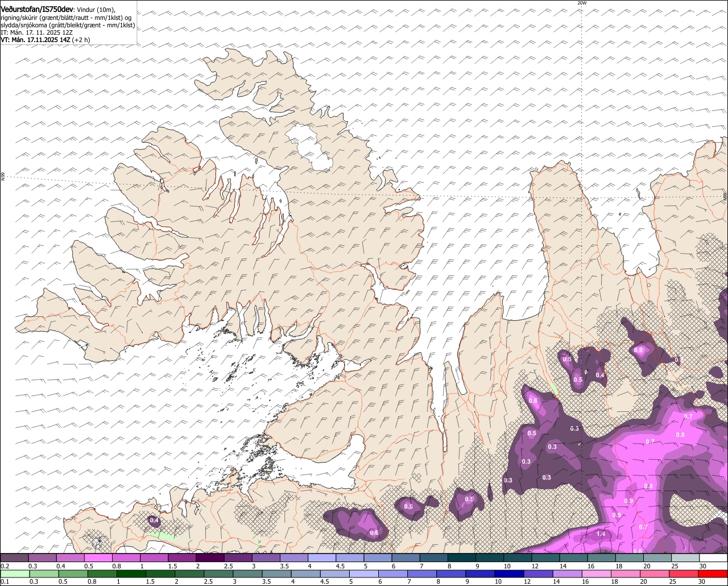Image resolution: width=728 pixels, height=586 pixels.
Task: Click the 0.6 value in the southern purple patch
Action: 374,533
